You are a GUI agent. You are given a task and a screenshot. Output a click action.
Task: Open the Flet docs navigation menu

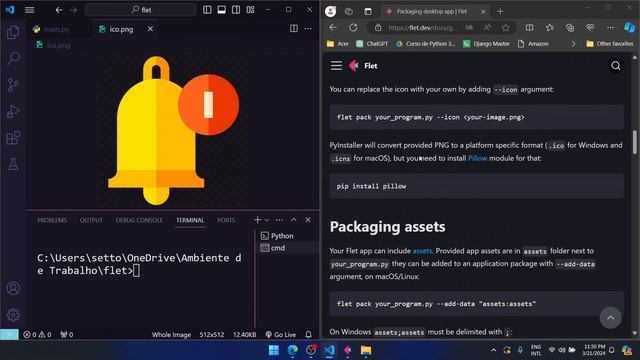(336, 66)
